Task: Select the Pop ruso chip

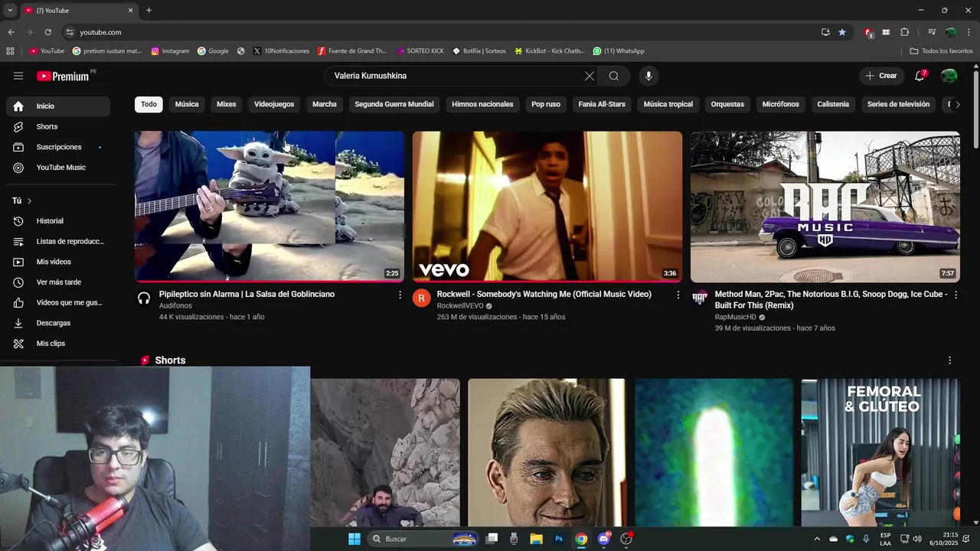Action: click(x=546, y=104)
